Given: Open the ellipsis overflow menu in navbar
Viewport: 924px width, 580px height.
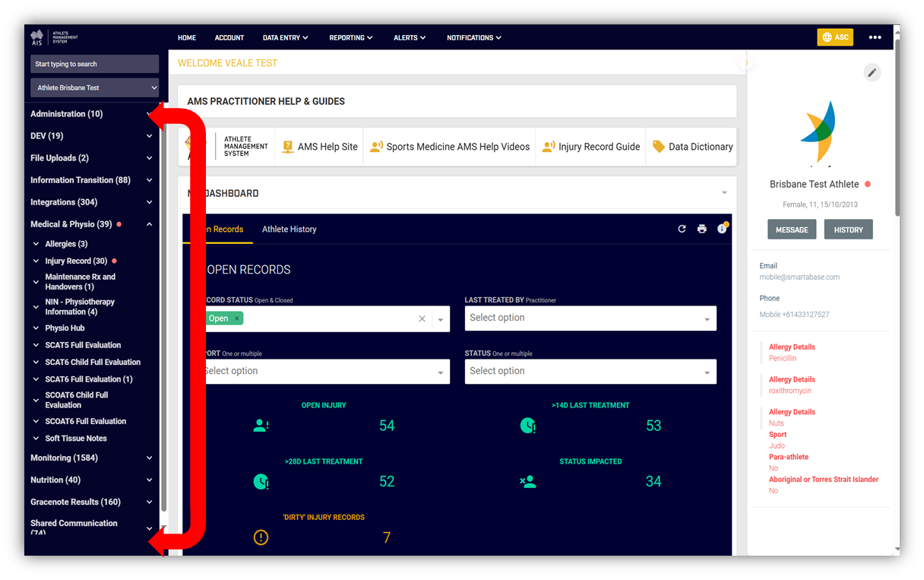Looking at the screenshot, I should [875, 36].
